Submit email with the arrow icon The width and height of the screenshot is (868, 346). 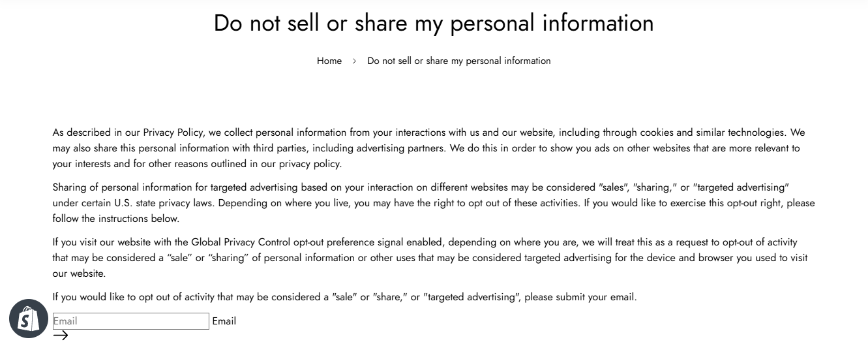click(61, 336)
